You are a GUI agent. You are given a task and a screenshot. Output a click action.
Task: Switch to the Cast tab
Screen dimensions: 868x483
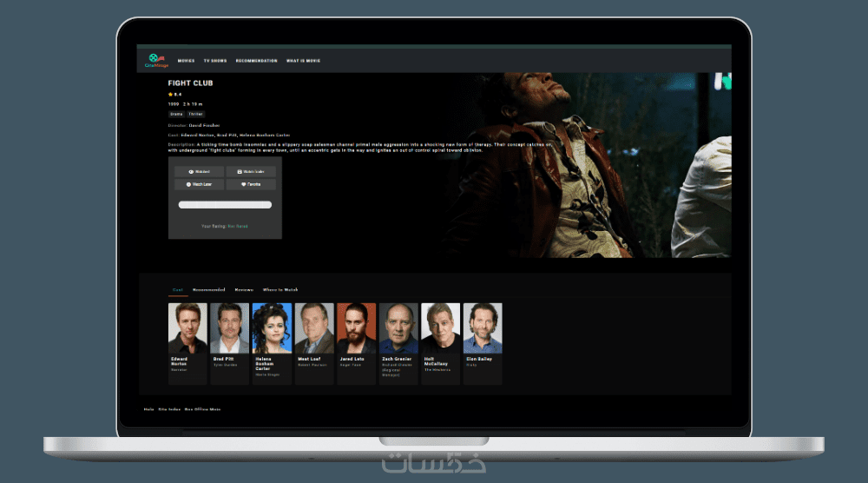178,289
